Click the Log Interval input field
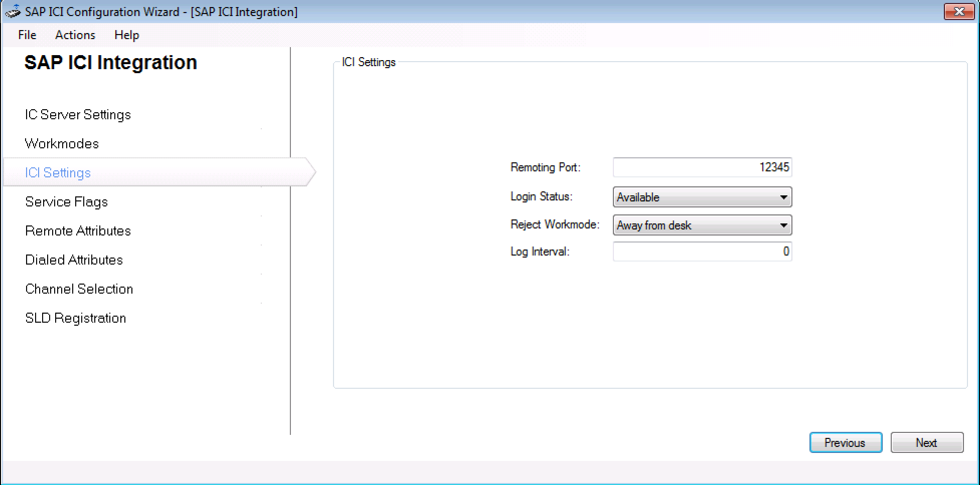 point(702,252)
